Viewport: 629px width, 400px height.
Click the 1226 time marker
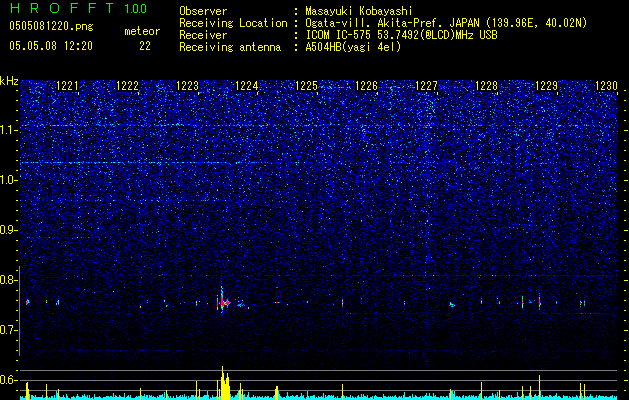(367, 86)
